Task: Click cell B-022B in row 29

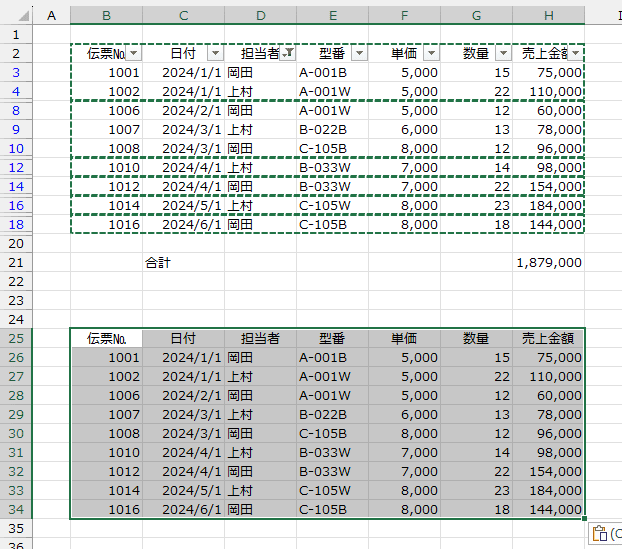Action: [332, 414]
